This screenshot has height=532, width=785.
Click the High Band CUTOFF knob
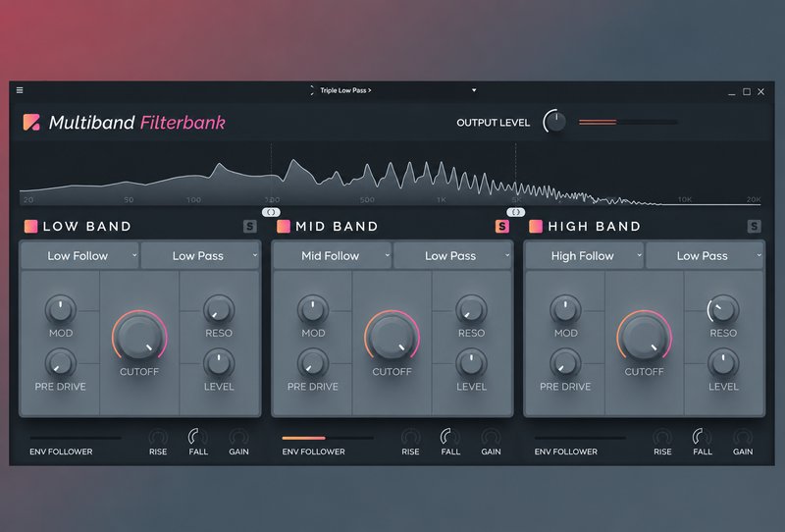pos(645,336)
